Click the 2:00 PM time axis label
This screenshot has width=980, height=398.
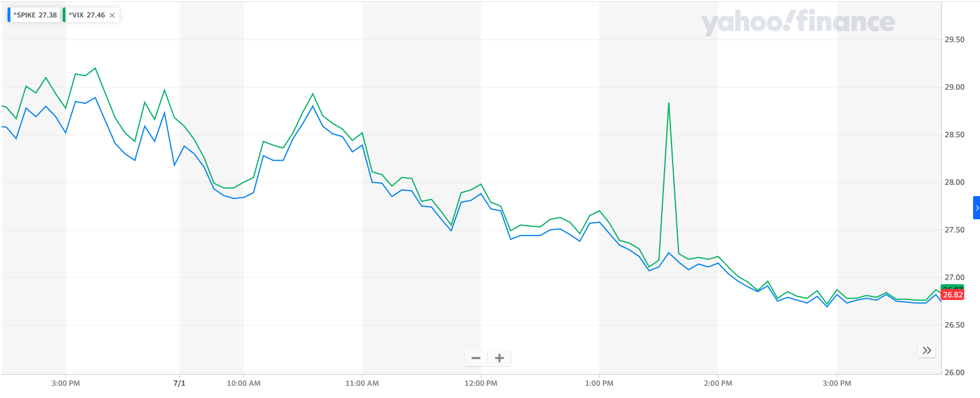click(718, 383)
